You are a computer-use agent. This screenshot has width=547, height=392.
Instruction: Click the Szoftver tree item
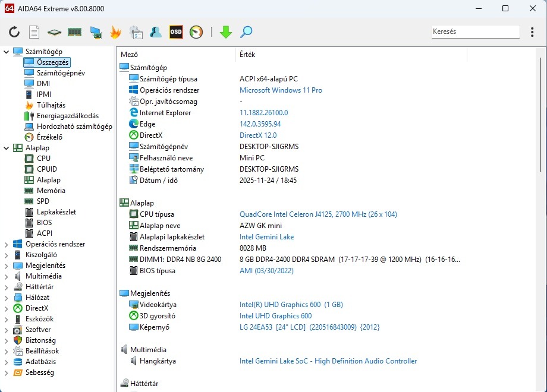pyautogui.click(x=32, y=330)
